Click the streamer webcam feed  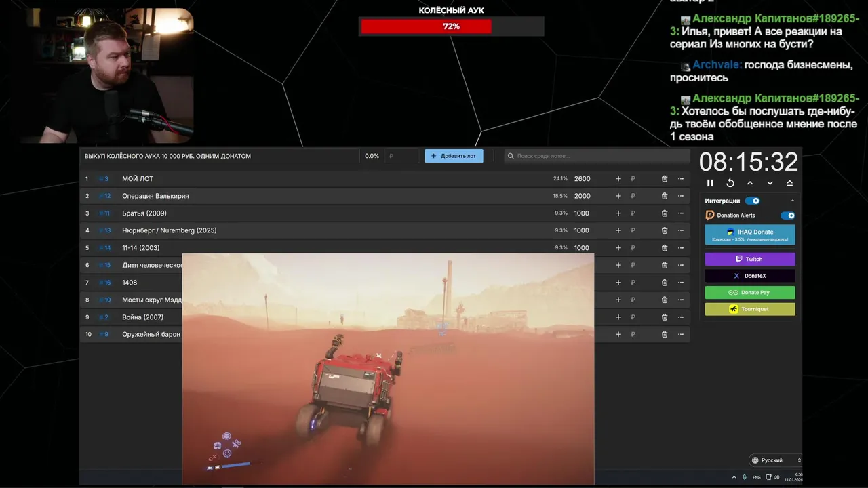coord(106,76)
